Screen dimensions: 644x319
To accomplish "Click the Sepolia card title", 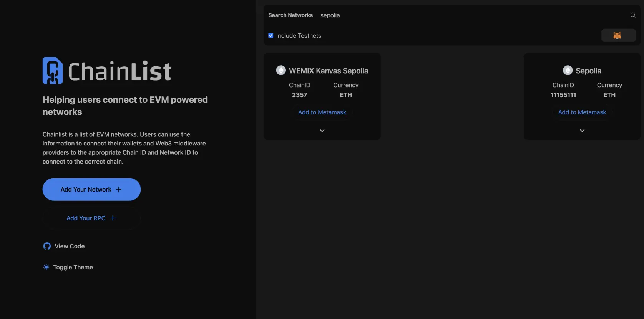I will click(588, 71).
